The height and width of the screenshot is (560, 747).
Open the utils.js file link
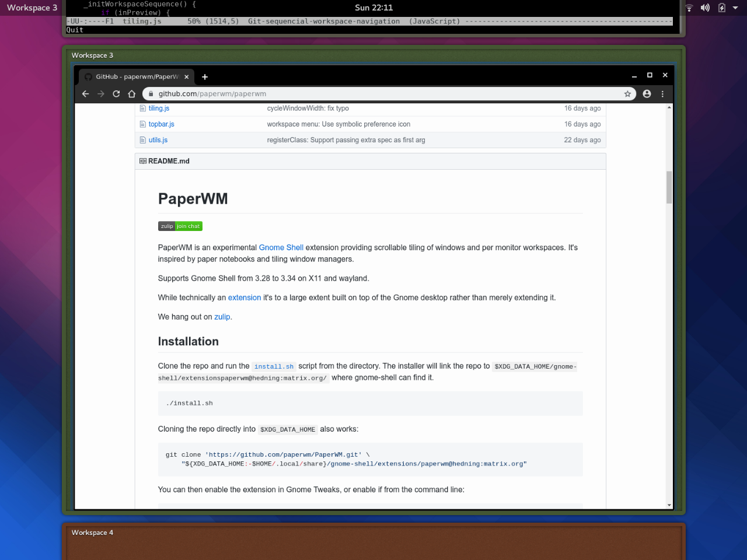click(x=158, y=140)
